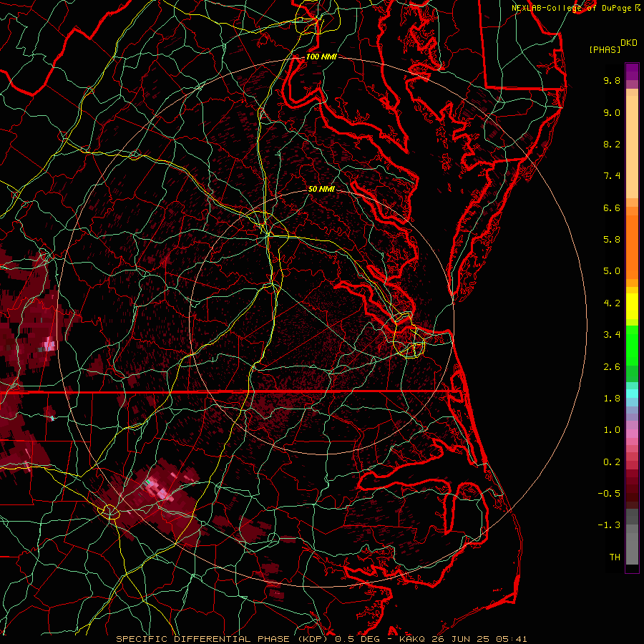Click the 26 JUN 25 05:41 timestamp

point(479,639)
